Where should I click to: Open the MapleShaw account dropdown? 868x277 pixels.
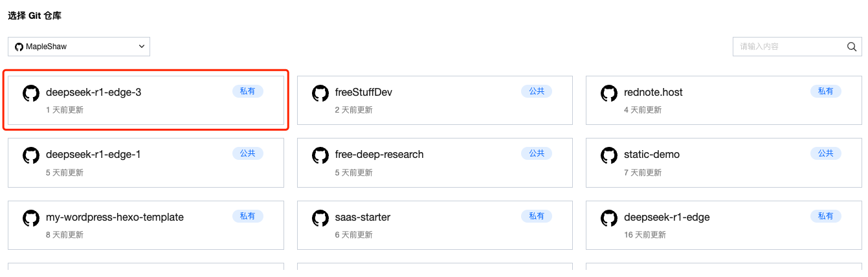tap(79, 47)
